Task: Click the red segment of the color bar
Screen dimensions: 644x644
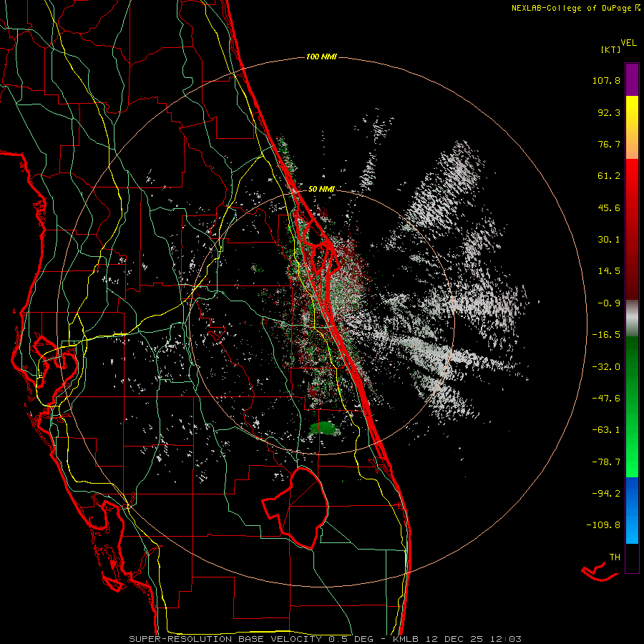Action: tap(632, 229)
